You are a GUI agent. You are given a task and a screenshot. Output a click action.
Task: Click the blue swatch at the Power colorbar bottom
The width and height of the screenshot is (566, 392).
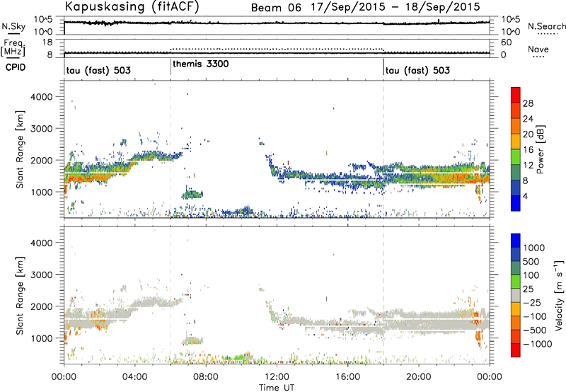[x=516, y=203]
